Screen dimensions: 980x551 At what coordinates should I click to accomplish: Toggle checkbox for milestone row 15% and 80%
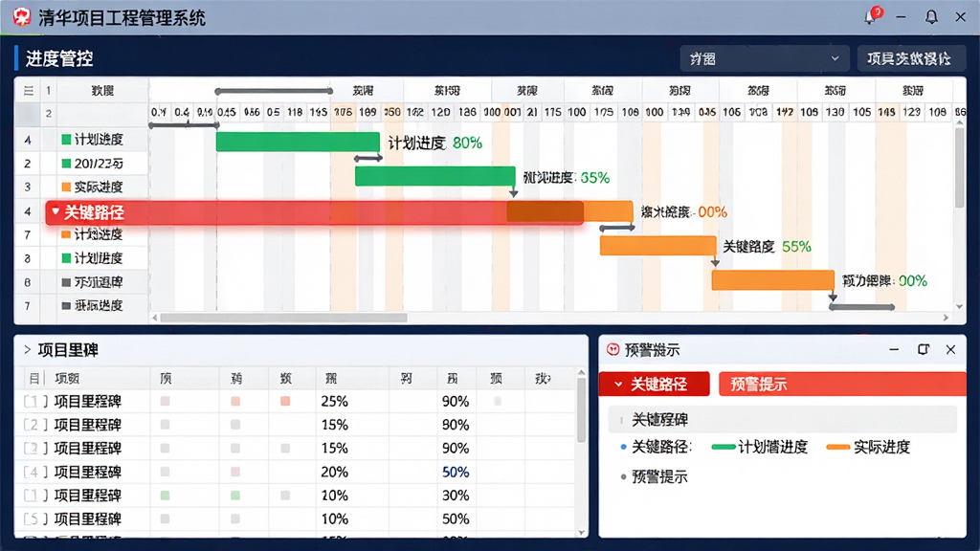coord(35,426)
